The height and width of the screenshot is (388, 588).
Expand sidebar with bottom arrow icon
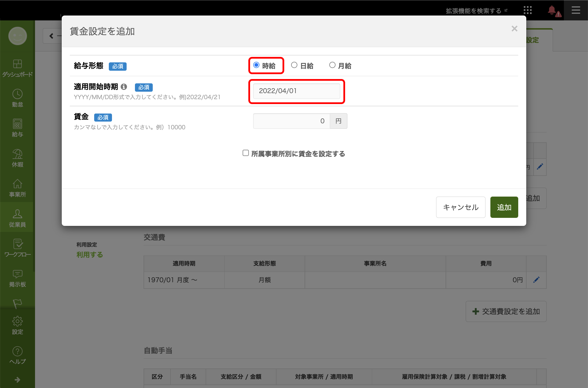(17, 380)
